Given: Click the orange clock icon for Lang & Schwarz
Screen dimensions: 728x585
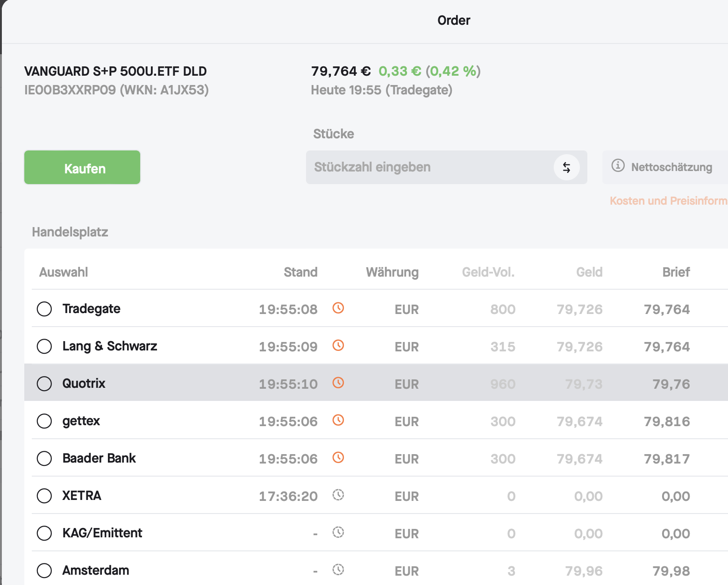Looking at the screenshot, I should point(338,345).
